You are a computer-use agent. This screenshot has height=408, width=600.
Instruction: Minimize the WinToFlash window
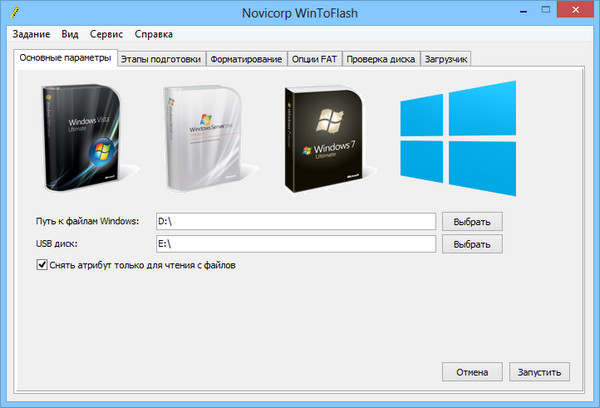pos(523,10)
